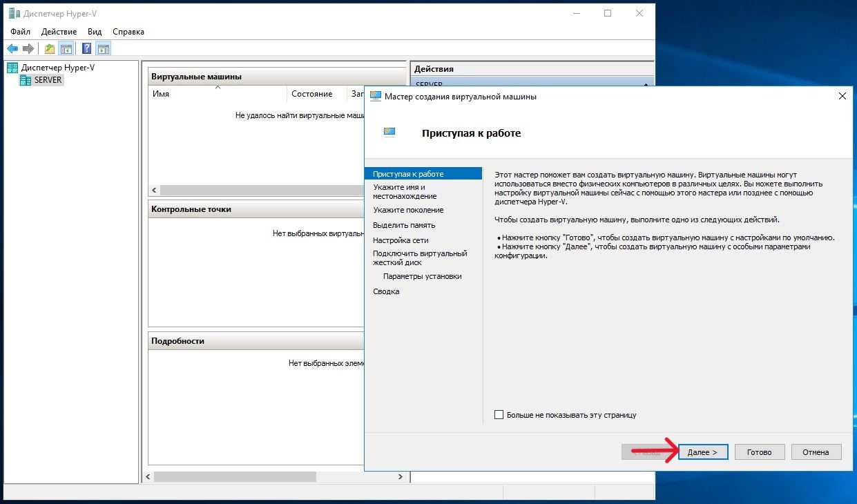The image size is (857, 504).
Task: Click the Состояние column header
Action: tap(312, 94)
